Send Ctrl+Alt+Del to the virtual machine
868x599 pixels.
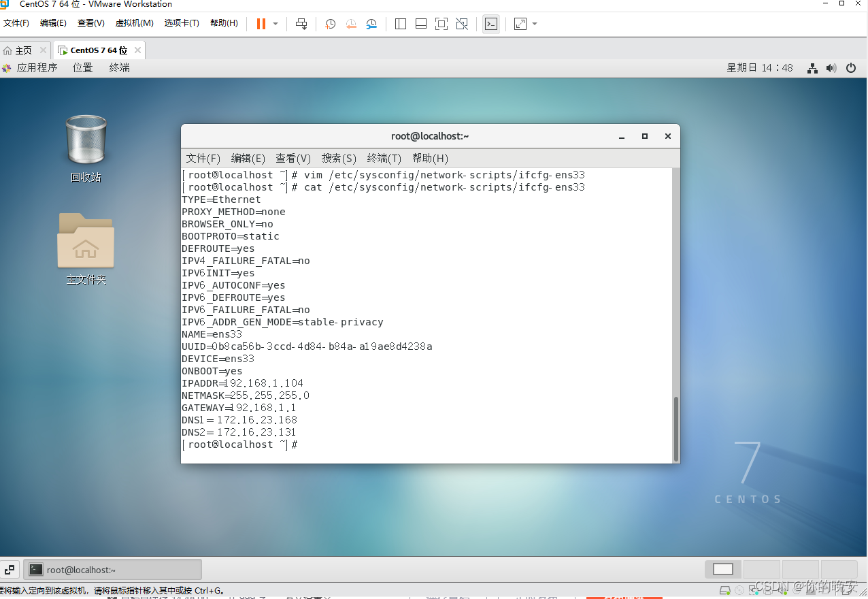[x=301, y=24]
